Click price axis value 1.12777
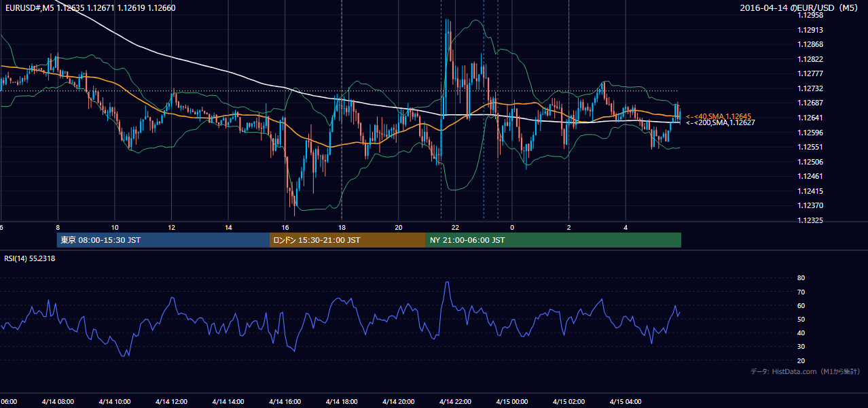Viewport: 868px width, 408px height. (x=810, y=73)
